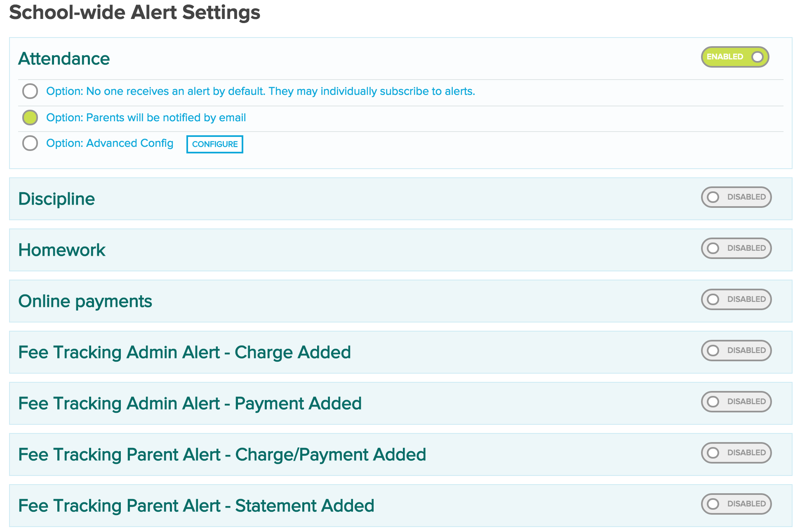The height and width of the screenshot is (532, 800).
Task: Choose the Advanced Config radio option
Action: pyautogui.click(x=30, y=143)
